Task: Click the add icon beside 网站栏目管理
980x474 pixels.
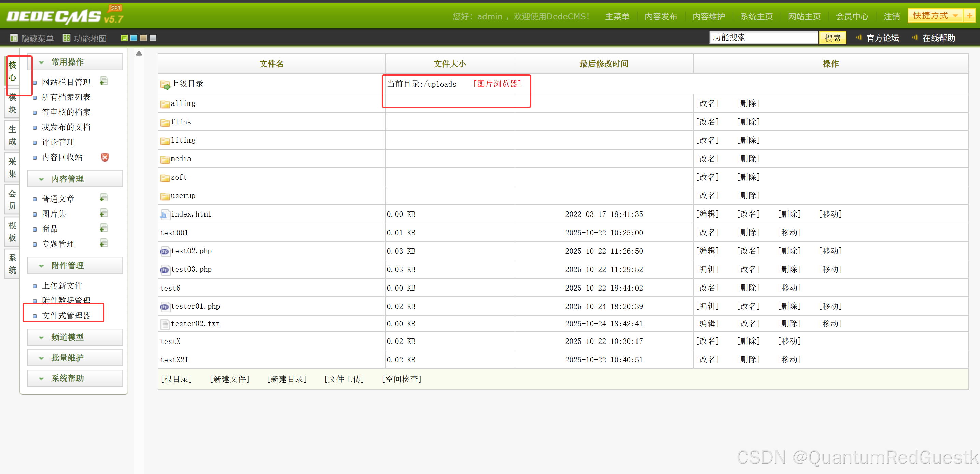Action: 103,81
